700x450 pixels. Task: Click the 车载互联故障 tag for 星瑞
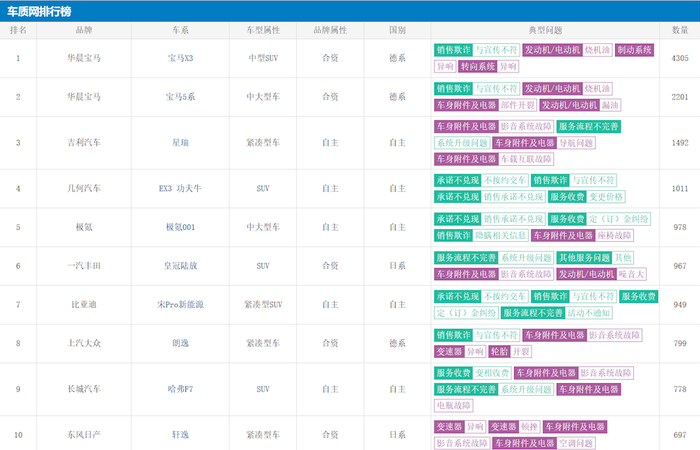point(526,159)
